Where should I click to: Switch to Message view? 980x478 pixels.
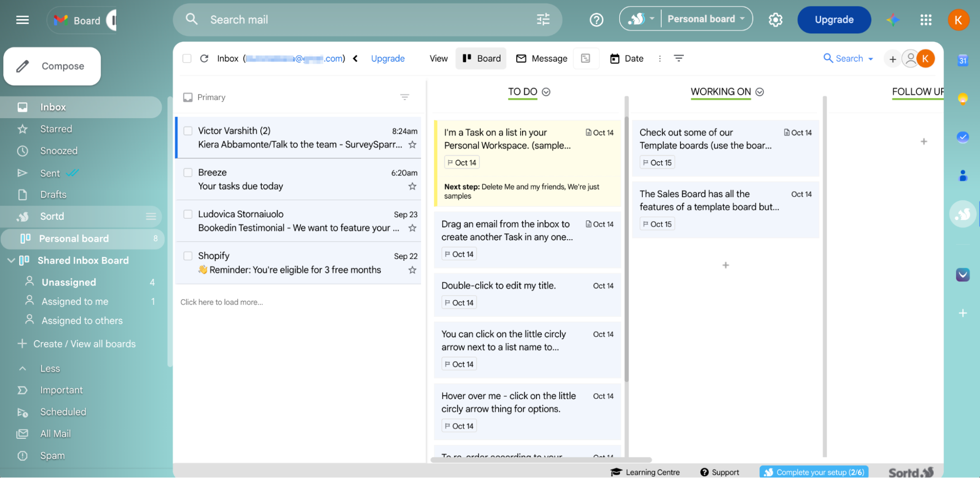[x=542, y=58]
